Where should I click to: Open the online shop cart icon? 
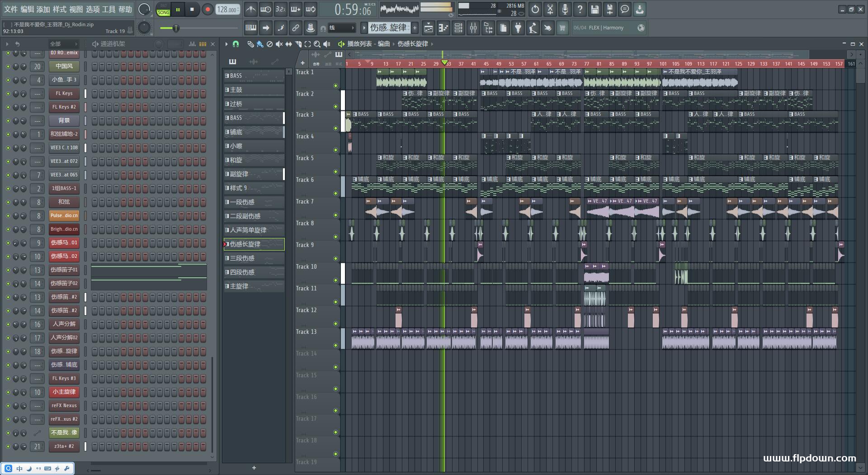pos(562,28)
